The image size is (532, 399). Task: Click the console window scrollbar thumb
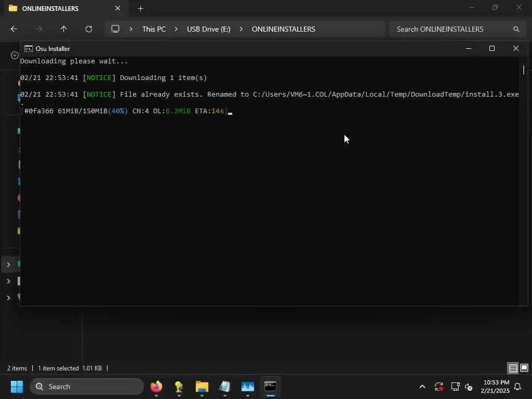524,70
